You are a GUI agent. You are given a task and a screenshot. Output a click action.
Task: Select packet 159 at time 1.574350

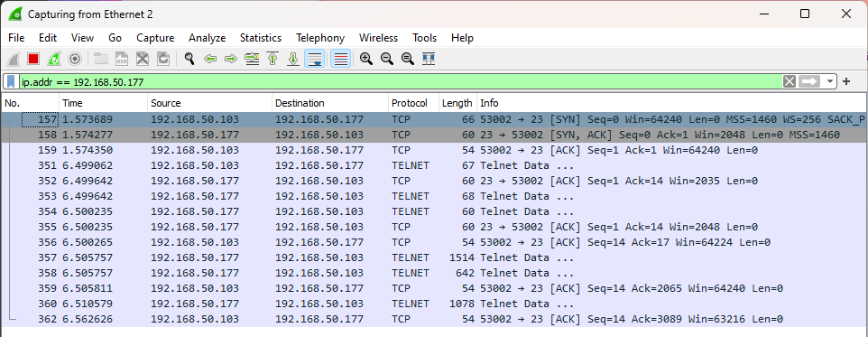(433, 150)
